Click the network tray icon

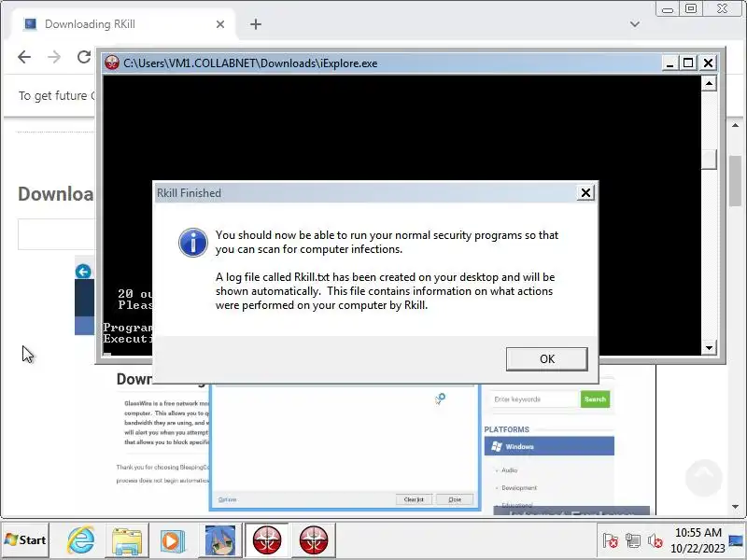pos(633,540)
